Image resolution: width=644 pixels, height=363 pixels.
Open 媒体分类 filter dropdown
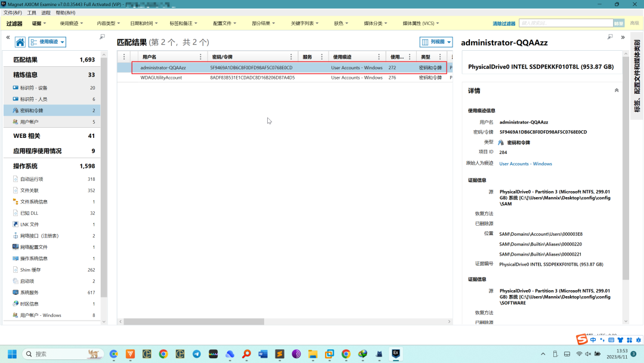[x=376, y=23]
